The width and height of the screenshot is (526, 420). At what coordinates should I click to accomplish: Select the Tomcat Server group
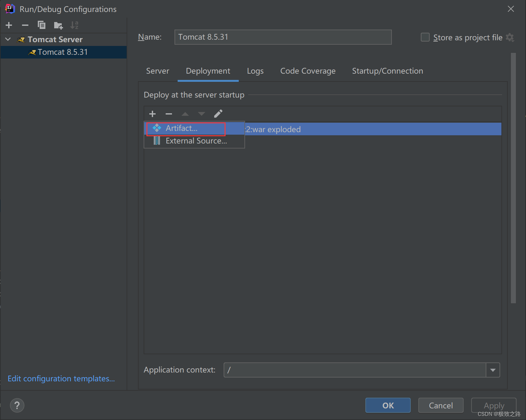[55, 39]
